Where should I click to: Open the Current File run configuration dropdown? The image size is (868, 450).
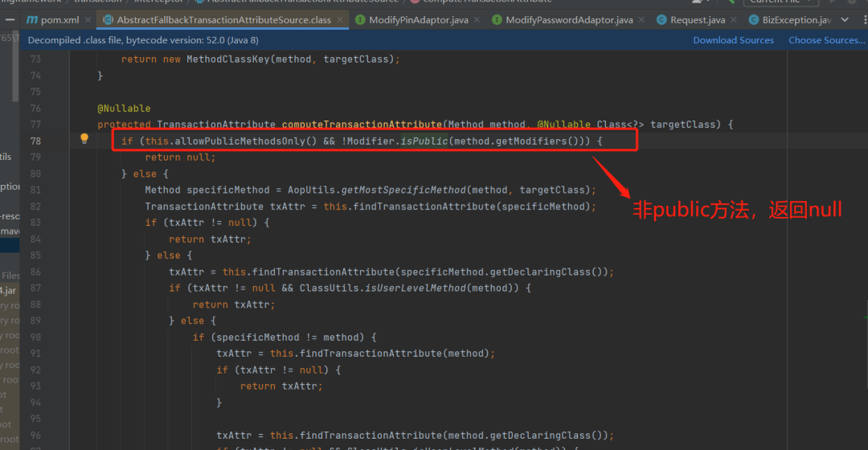[781, 2]
